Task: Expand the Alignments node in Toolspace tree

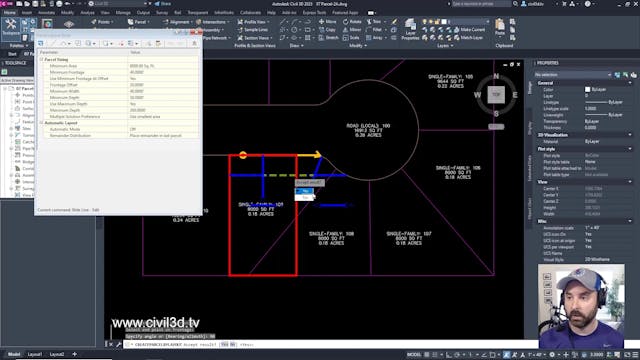Action: coord(11,116)
